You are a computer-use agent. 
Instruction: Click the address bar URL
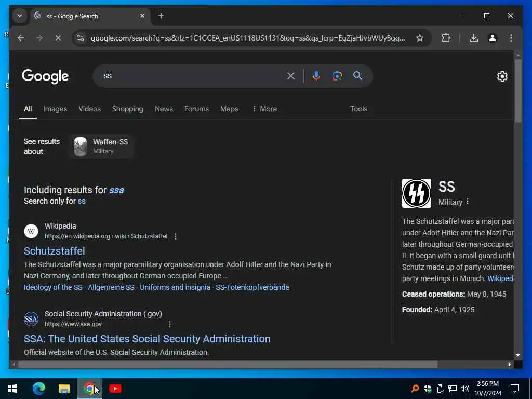click(x=248, y=38)
